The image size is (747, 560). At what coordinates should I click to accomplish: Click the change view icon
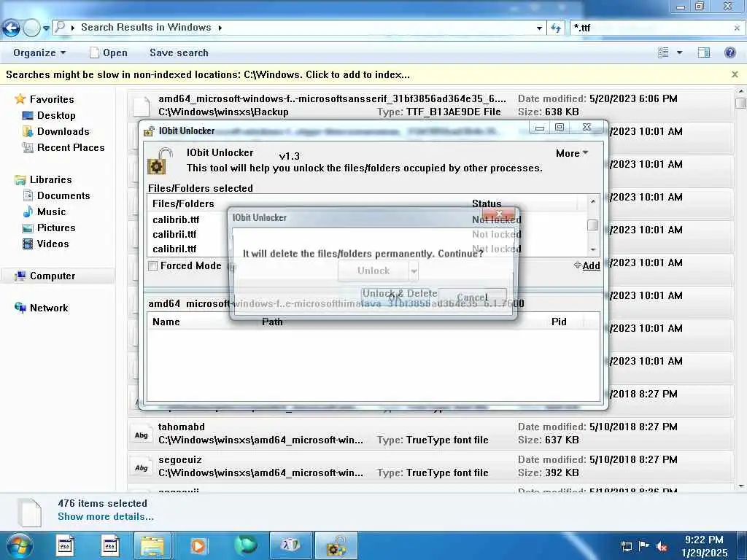pyautogui.click(x=663, y=52)
